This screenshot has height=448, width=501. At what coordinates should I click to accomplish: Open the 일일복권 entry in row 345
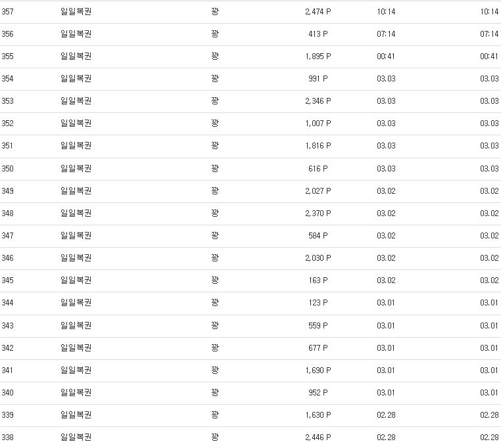point(76,280)
